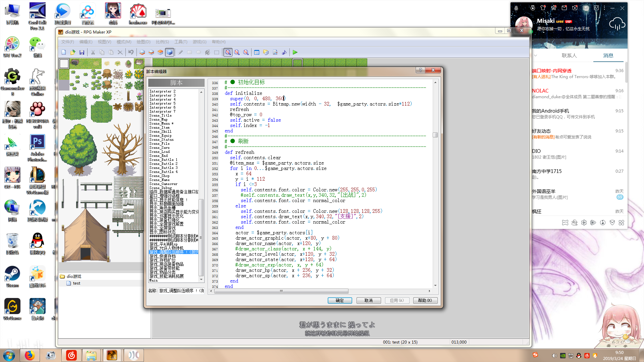
Task: Open the Script Editor toolbar icon
Action: coord(275,52)
